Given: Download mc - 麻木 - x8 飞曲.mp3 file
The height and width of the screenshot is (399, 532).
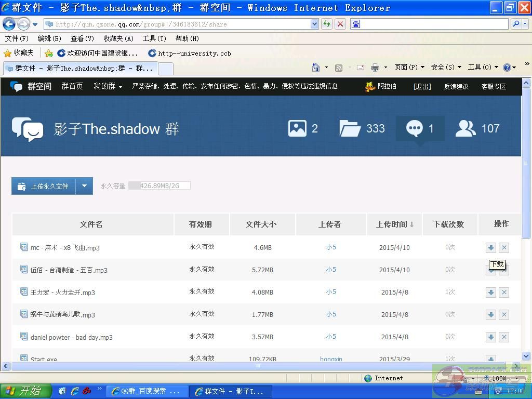Looking at the screenshot, I should click(491, 248).
